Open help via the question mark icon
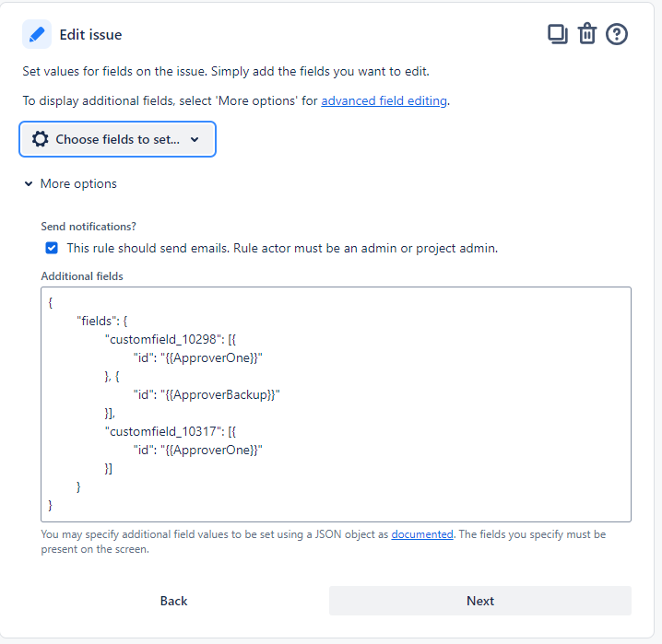This screenshot has width=662, height=644. click(x=617, y=34)
